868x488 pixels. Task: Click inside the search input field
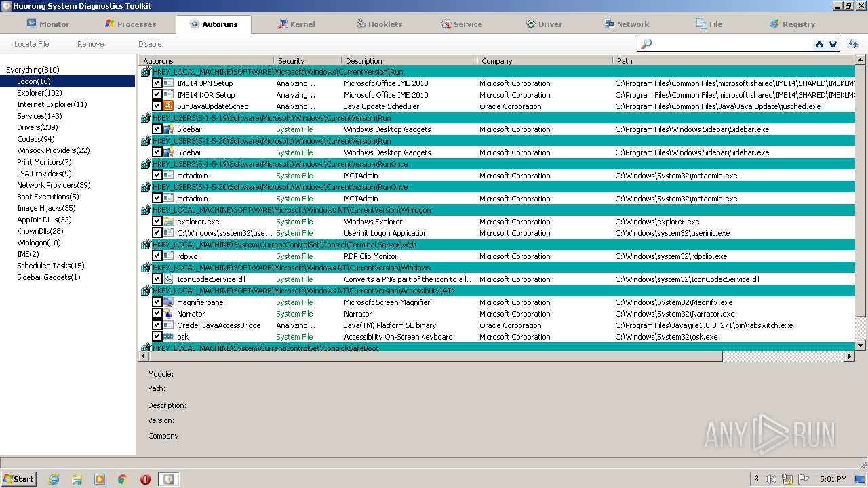731,44
